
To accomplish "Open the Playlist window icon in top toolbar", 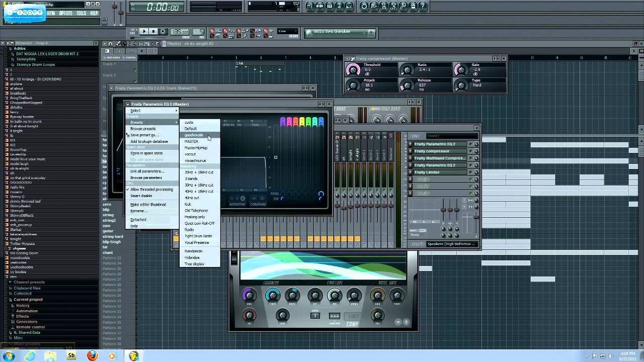I will [x=310, y=6].
